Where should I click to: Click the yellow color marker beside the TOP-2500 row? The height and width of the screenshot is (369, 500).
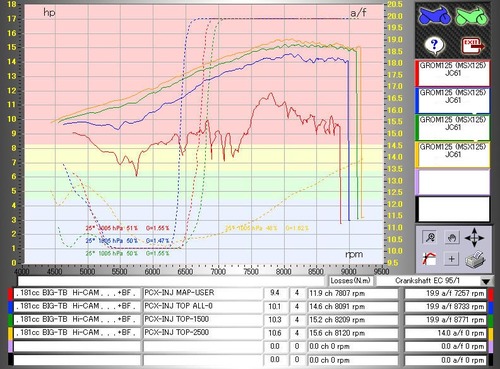(x=10, y=333)
